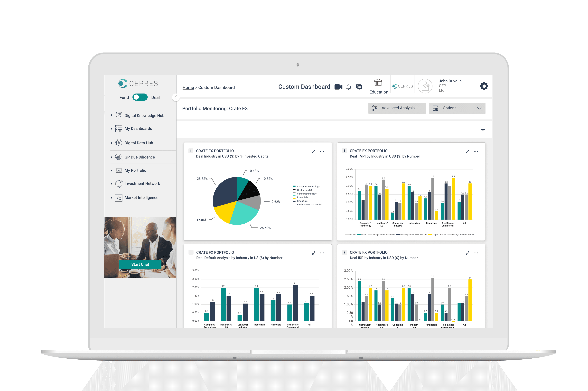Maximize the Default Analysis chart card
The image size is (588, 391).
[x=314, y=253]
